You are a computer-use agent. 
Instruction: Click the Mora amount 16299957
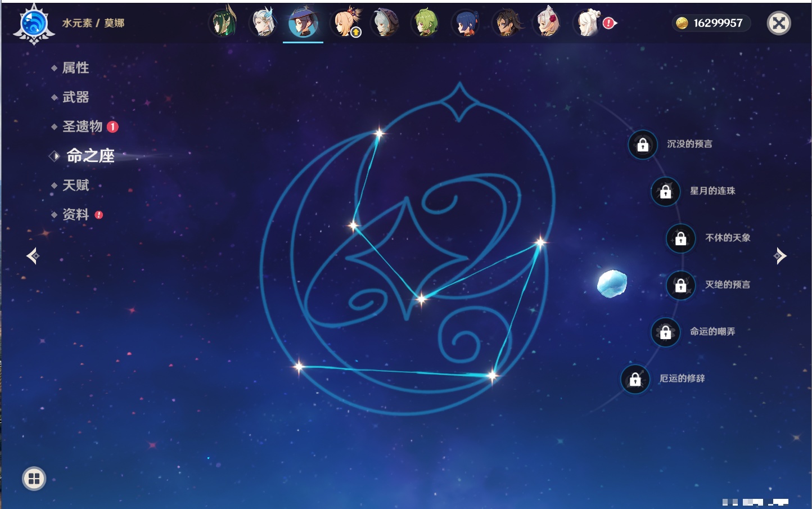coord(718,23)
